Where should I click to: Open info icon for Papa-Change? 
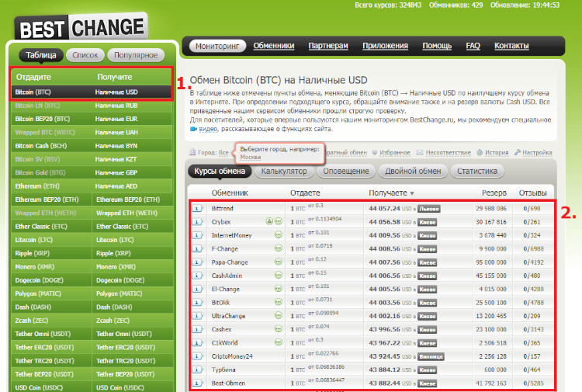(197, 262)
